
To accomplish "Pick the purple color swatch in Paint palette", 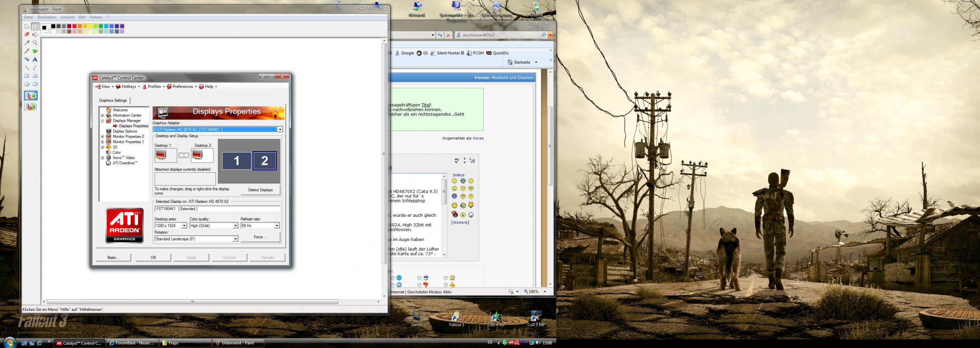I will (x=122, y=26).
